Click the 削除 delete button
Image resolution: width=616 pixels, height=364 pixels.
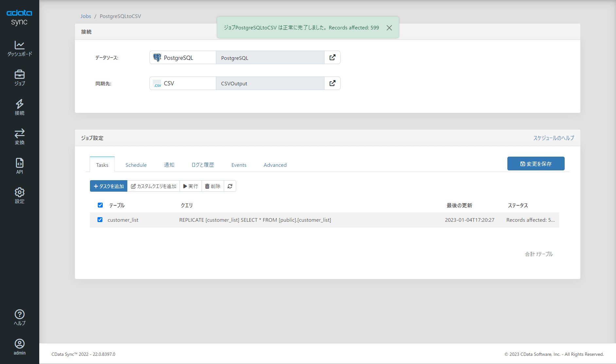(x=213, y=186)
